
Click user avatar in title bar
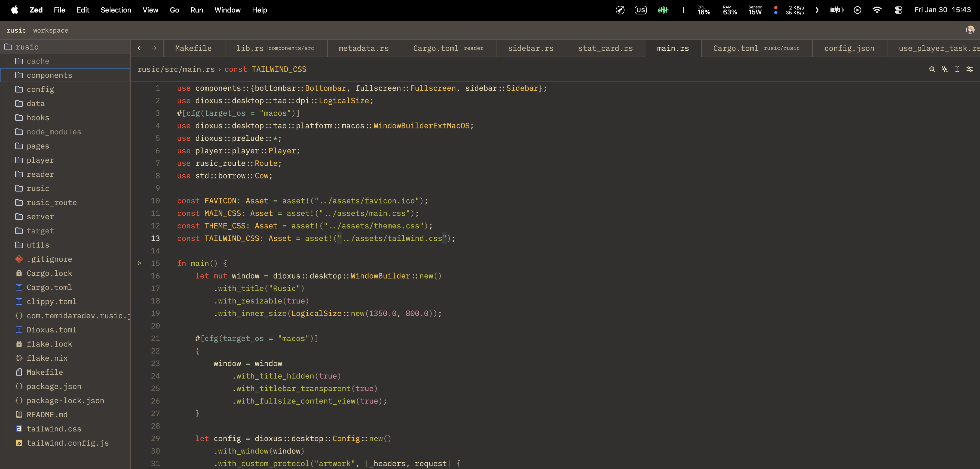click(x=970, y=30)
